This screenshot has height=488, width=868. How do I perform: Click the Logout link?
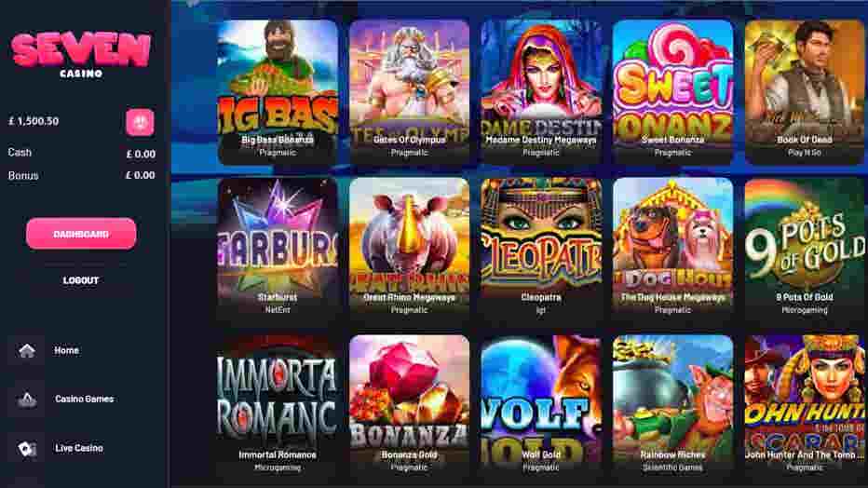pyautogui.click(x=81, y=280)
